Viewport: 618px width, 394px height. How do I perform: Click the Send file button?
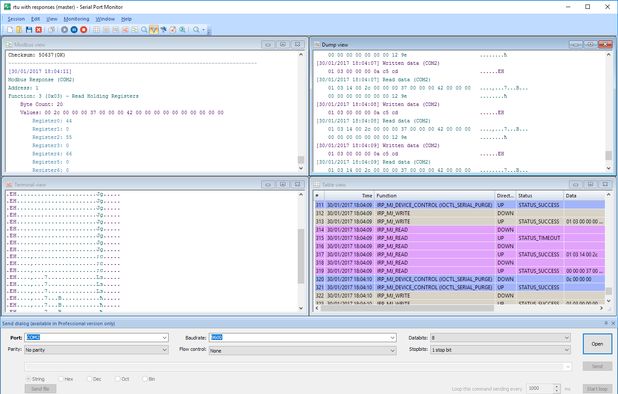coord(40,389)
